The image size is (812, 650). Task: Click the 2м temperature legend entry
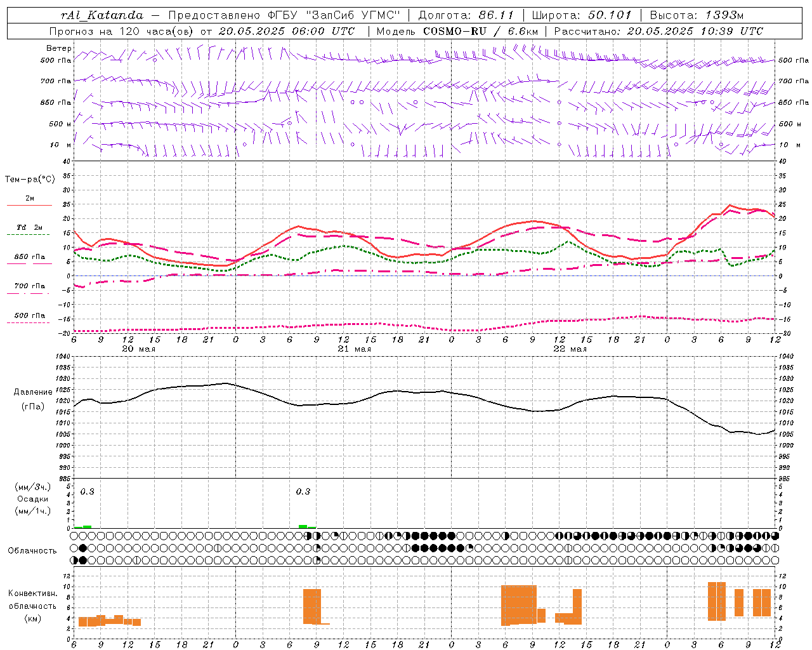(x=30, y=198)
